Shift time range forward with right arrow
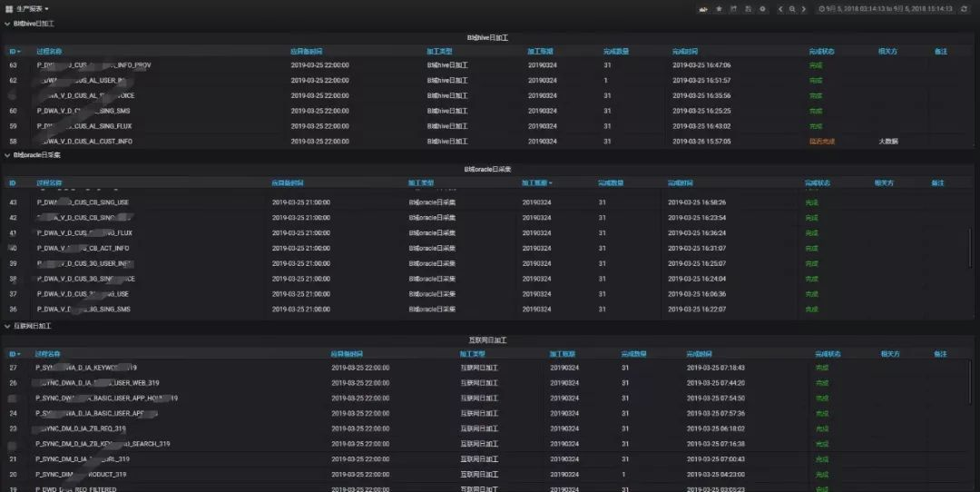This screenshot has height=492, width=980. pyautogui.click(x=804, y=9)
